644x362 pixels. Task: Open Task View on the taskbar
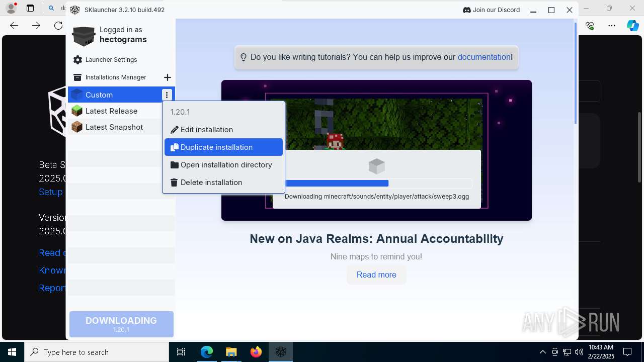tap(181, 352)
